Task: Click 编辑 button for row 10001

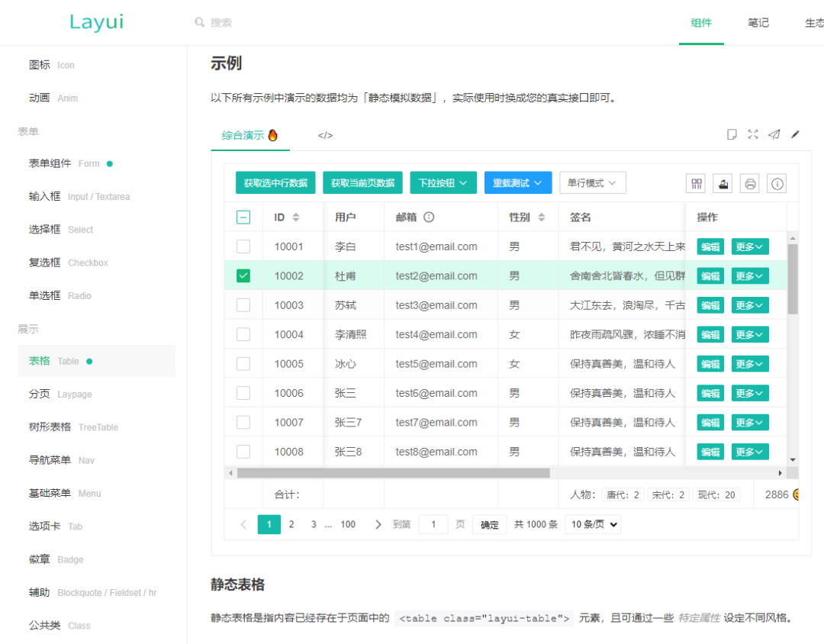Action: (710, 246)
